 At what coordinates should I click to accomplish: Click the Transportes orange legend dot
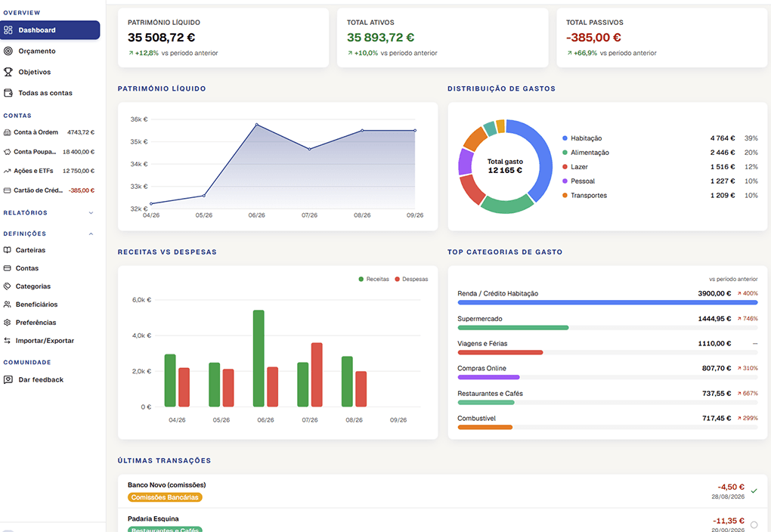[565, 195]
